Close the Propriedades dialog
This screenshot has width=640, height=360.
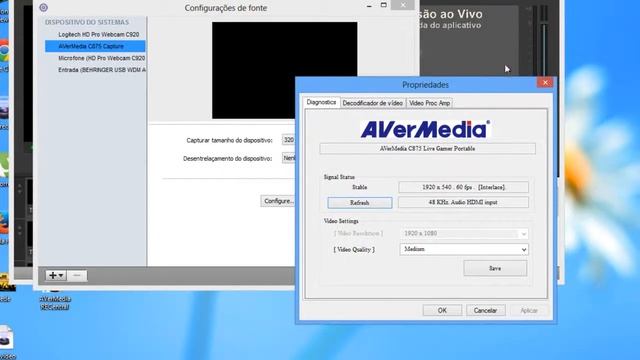[545, 82]
